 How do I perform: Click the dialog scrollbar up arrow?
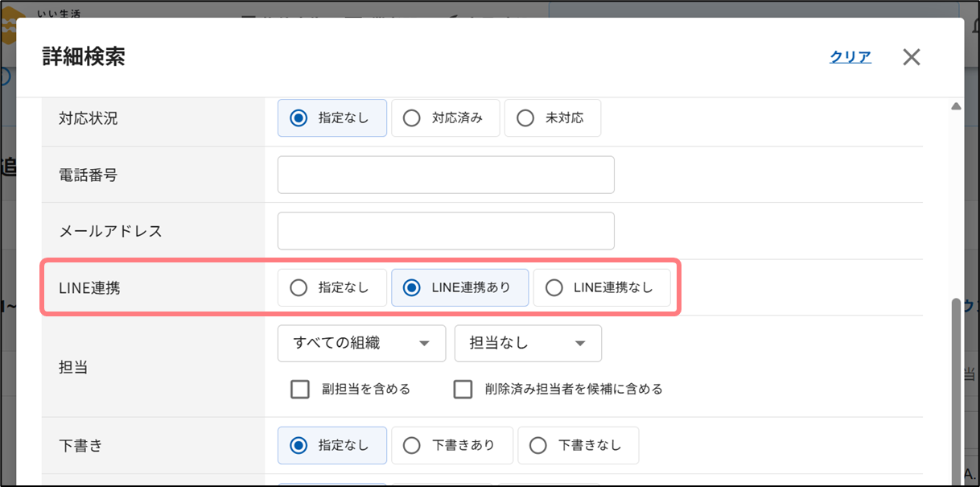coord(957,106)
